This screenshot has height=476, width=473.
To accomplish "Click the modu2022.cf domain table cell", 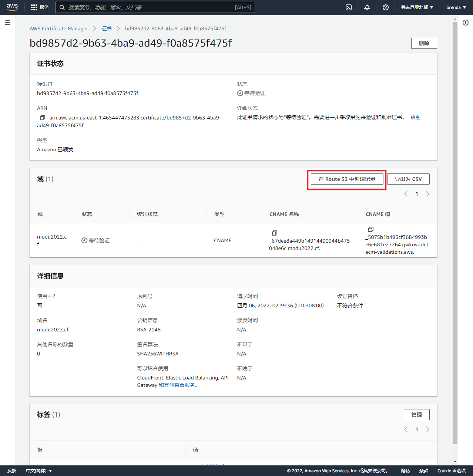I will click(x=52, y=240).
